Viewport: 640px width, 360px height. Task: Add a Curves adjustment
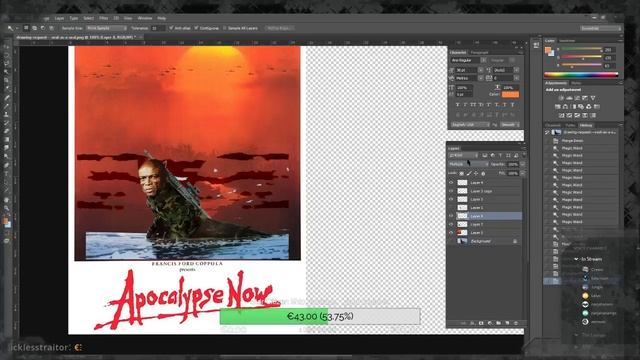577,98
